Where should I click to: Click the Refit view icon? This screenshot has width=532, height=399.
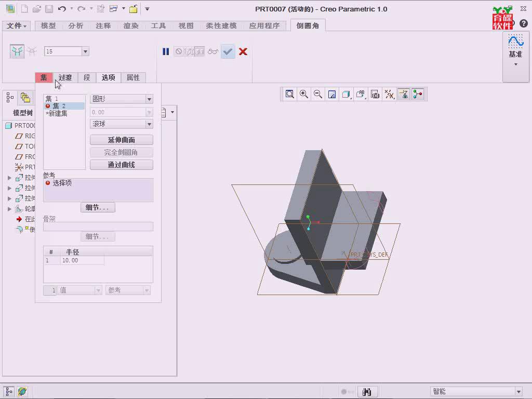click(289, 95)
